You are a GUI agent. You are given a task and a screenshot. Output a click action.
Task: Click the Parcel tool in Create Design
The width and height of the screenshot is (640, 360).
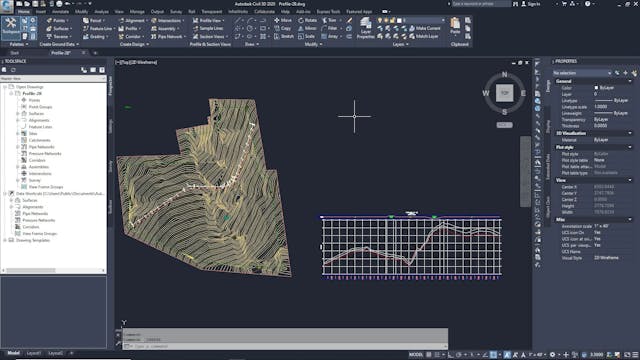(x=93, y=20)
